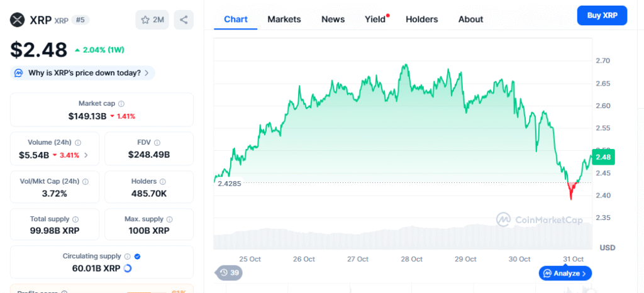This screenshot has width=644, height=293.
Task: Click the FDV info icon
Action: [x=157, y=143]
